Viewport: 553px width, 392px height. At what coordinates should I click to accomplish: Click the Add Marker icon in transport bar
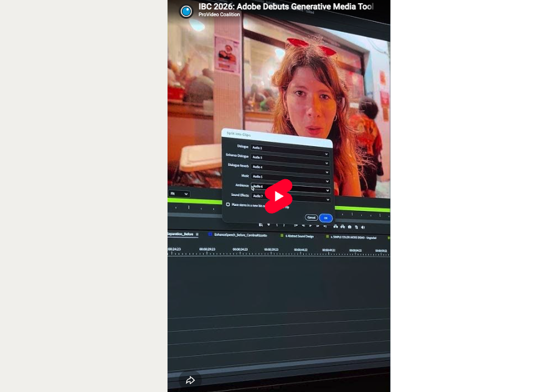click(x=269, y=225)
